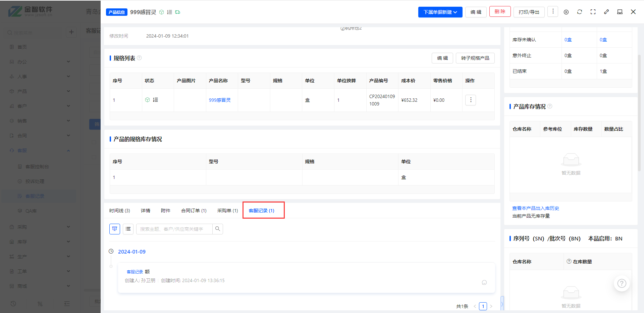The image size is (644, 313).
Task: Expand 办公 menu in sidebar
Action: pos(40,62)
